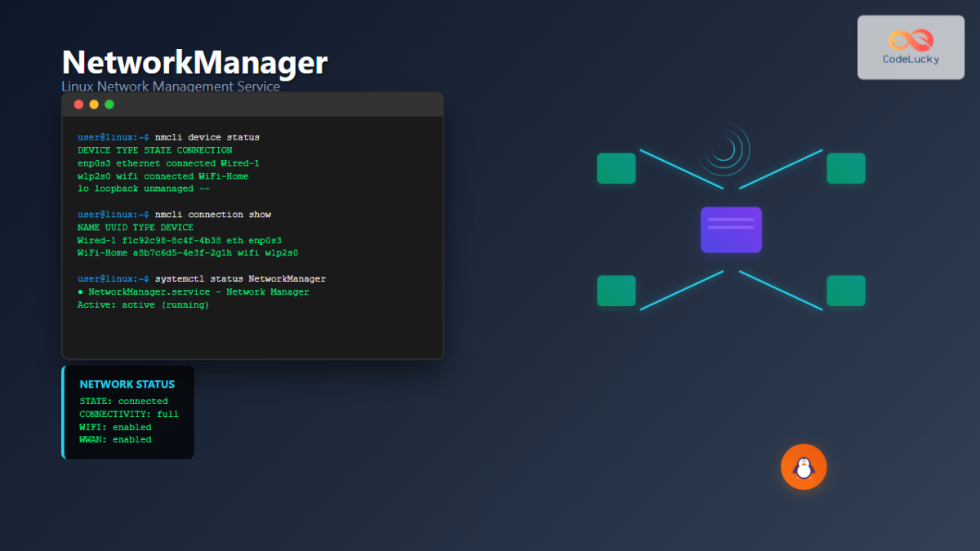
Task: Click the bottom-right green network node
Action: [846, 291]
